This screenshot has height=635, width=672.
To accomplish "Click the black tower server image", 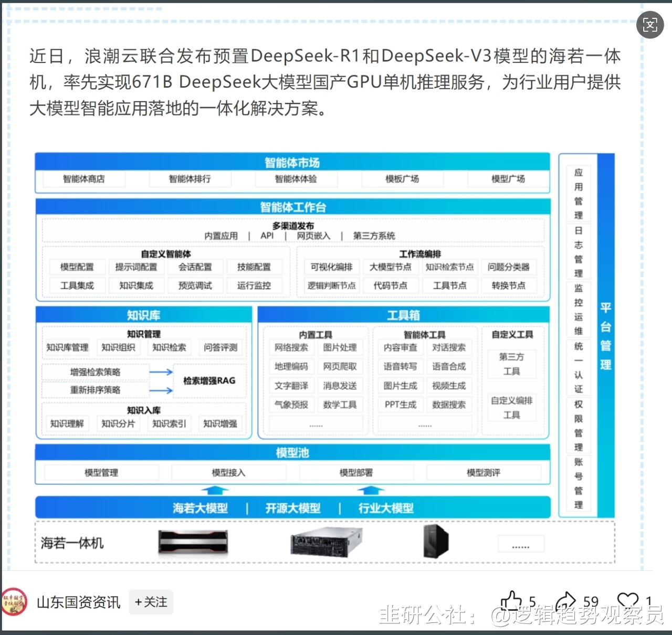I will tap(436, 542).
